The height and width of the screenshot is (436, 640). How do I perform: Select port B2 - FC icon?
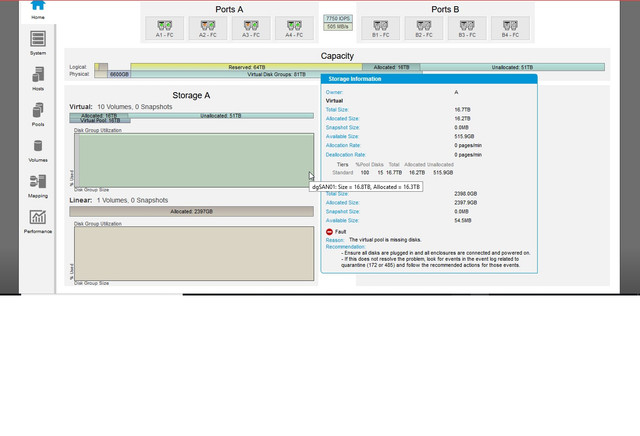[424, 26]
